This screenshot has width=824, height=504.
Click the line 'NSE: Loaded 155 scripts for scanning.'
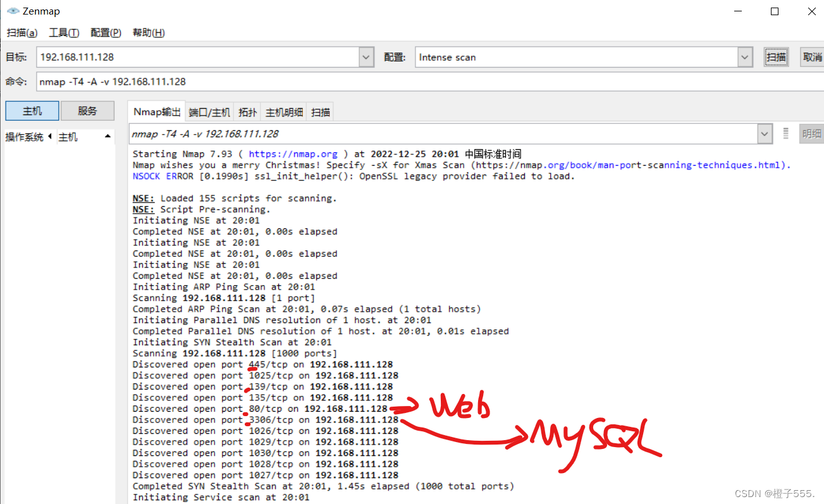(x=235, y=198)
